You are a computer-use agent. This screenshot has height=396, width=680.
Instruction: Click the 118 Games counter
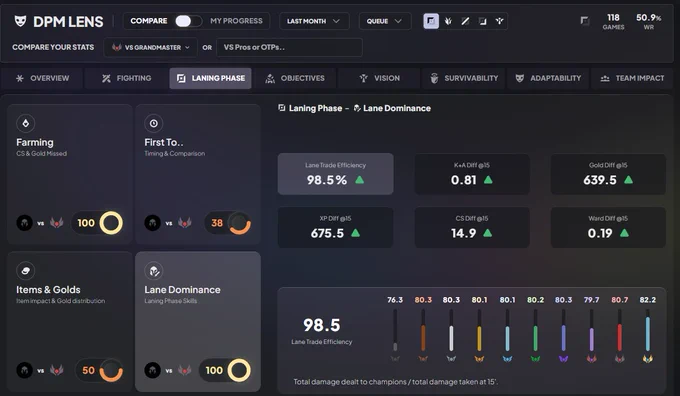coord(613,21)
